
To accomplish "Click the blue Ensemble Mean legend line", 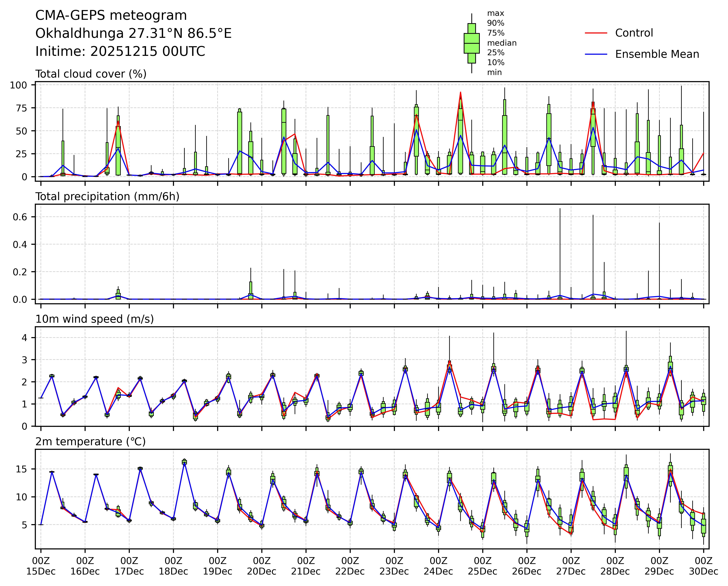I will coord(596,54).
